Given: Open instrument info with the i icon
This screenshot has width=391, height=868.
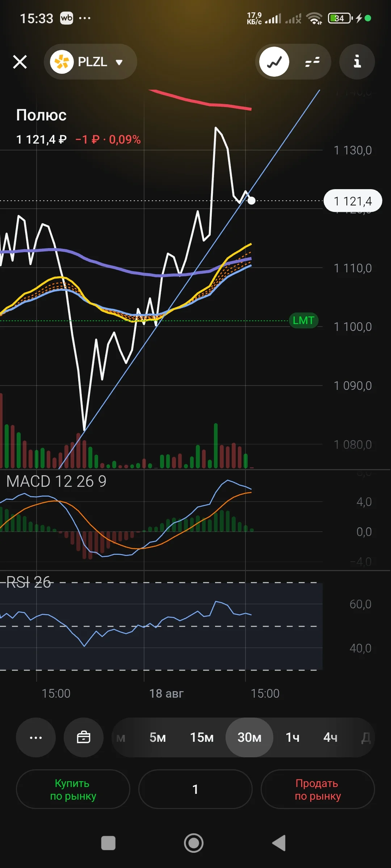Looking at the screenshot, I should tap(357, 62).
